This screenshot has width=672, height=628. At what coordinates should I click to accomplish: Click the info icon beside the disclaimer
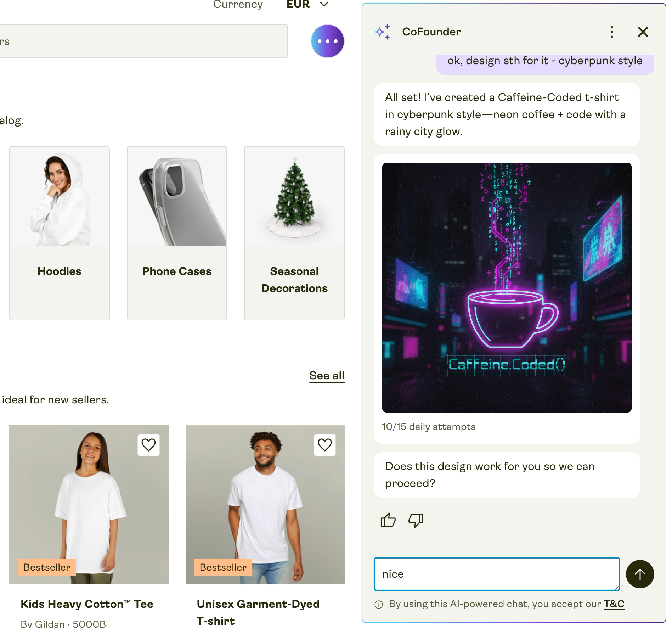(379, 605)
